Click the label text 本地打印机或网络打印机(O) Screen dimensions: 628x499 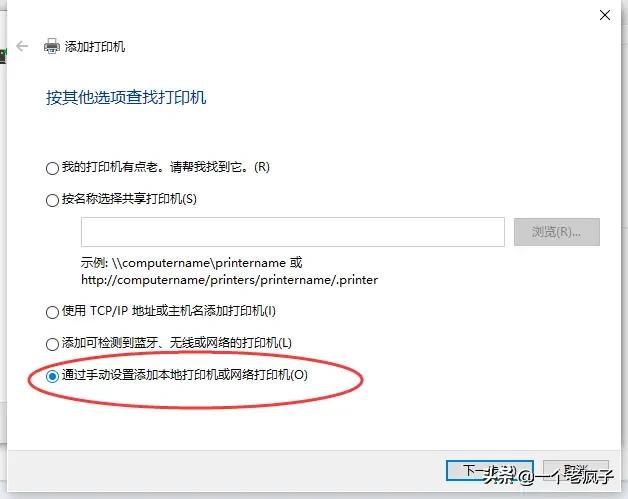click(x=233, y=375)
